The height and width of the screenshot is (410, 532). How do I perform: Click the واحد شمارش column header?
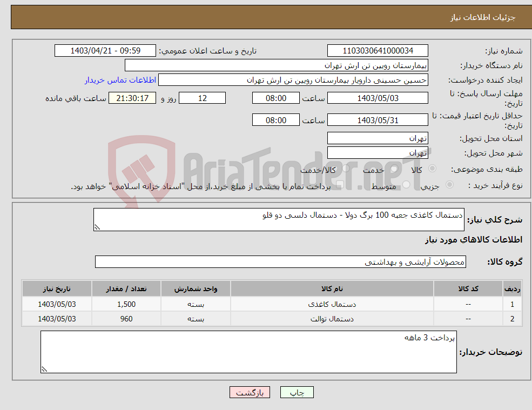pos(196,288)
